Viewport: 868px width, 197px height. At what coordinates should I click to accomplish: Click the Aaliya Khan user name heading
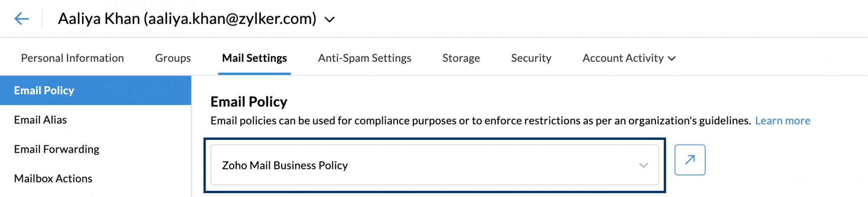tap(187, 19)
